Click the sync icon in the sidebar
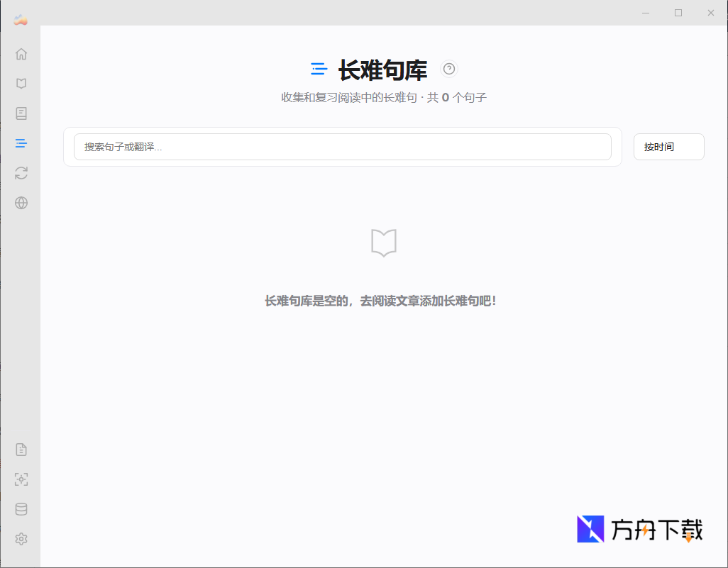Screen dimensions: 728x568 [21, 173]
